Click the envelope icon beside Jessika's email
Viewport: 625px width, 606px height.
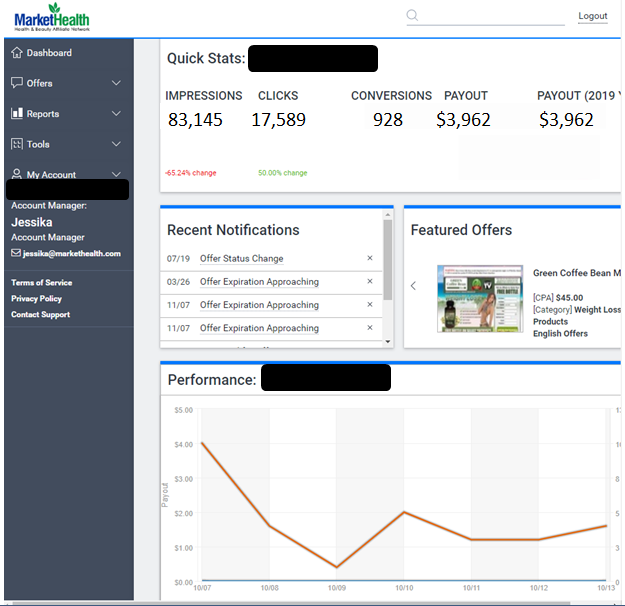(16, 254)
